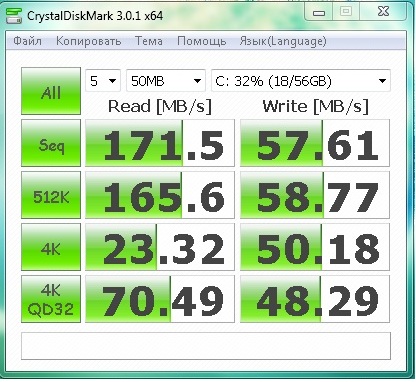Screen dimensions: 416x382
Task: Close the CrystalDiskMark window
Action: pyautogui.click(x=383, y=12)
